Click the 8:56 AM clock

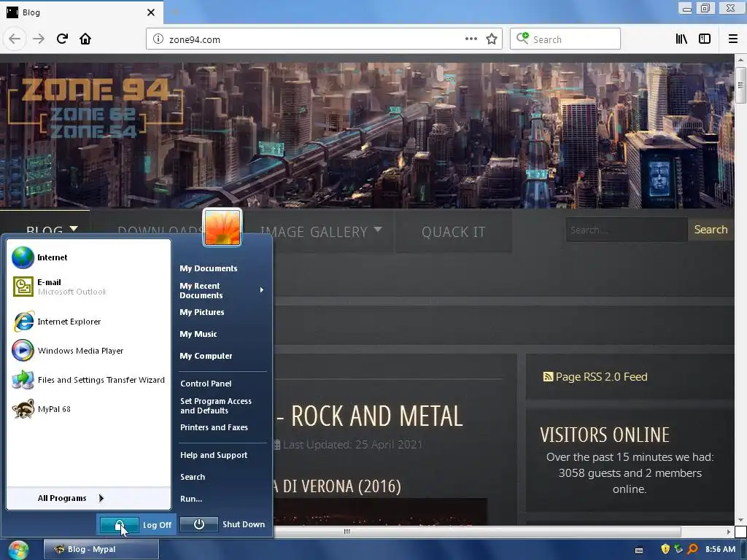coord(720,549)
